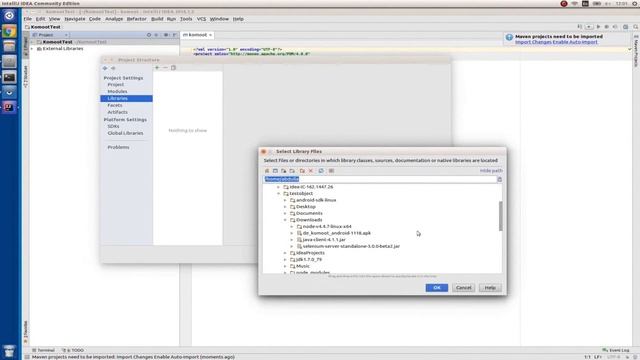Viewport: 640px width, 360px height.
Task: Click the Home directory icon in file chooser
Action: 267,171
